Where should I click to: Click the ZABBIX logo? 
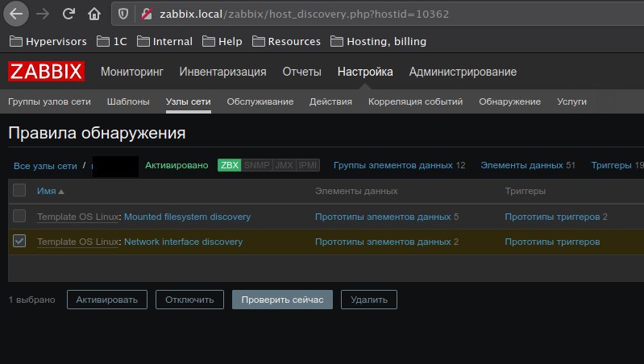[47, 72]
